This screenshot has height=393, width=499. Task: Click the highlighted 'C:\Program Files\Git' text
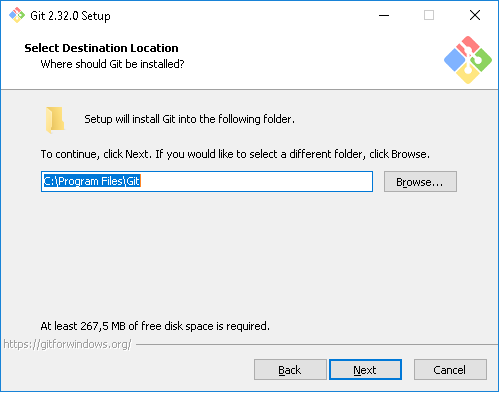[92, 181]
